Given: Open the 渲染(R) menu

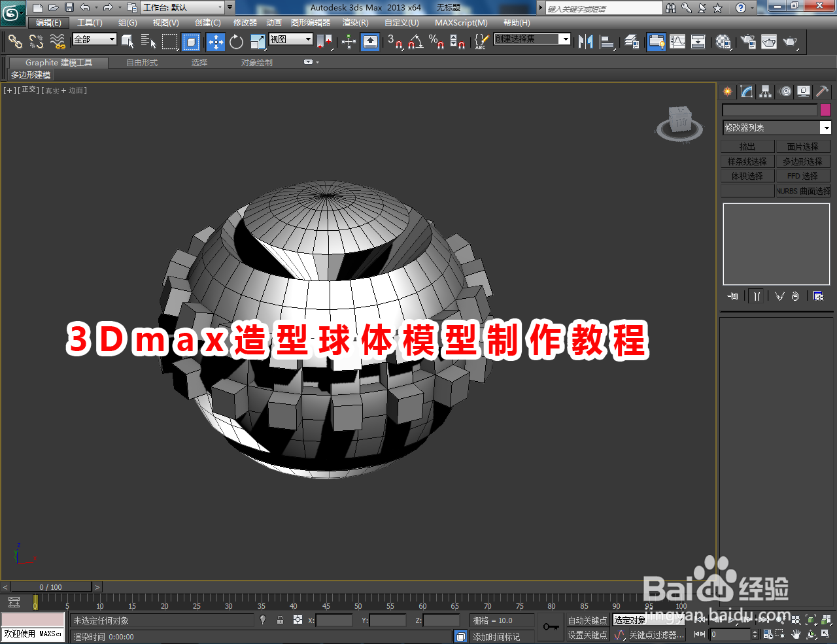Looking at the screenshot, I should coord(354,23).
